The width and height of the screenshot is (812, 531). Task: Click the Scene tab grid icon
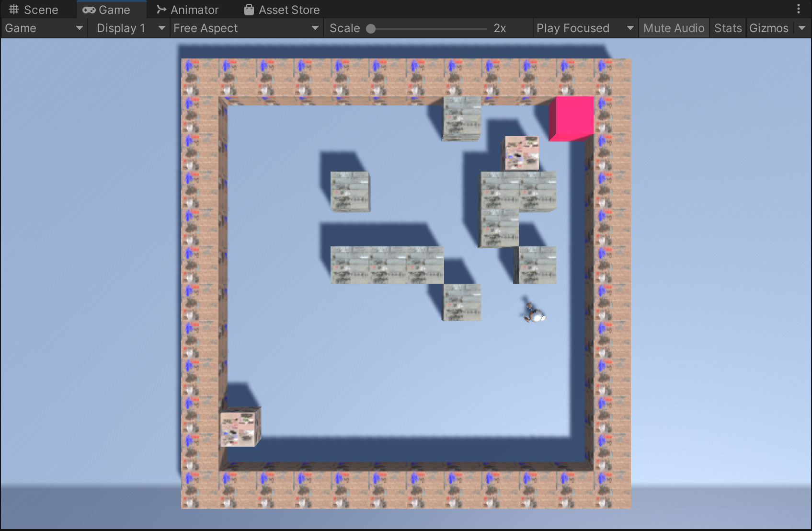[x=13, y=9]
